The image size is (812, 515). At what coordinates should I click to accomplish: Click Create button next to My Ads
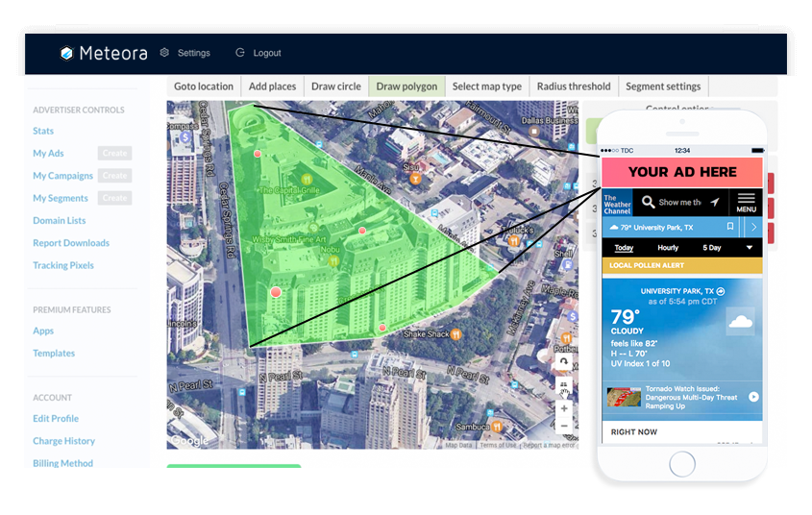pos(114,153)
